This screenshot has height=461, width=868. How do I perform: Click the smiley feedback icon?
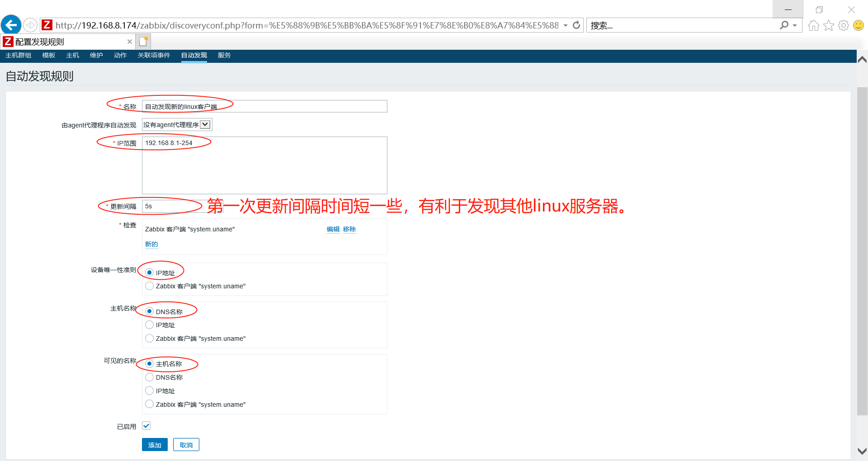point(859,25)
